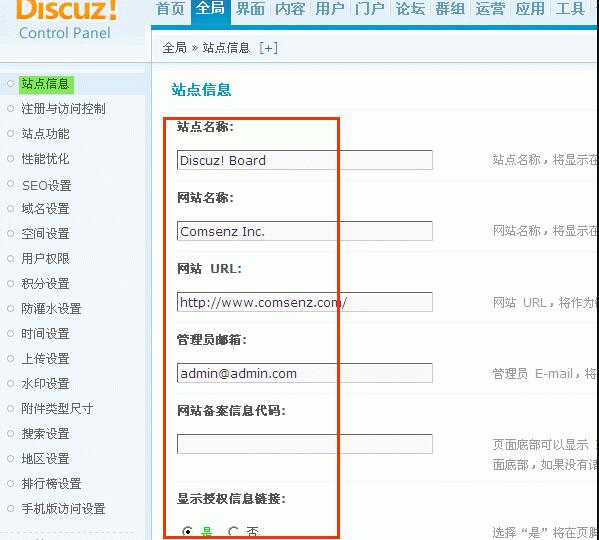Open the 门户 tab
599x540 pixels.
point(369,8)
